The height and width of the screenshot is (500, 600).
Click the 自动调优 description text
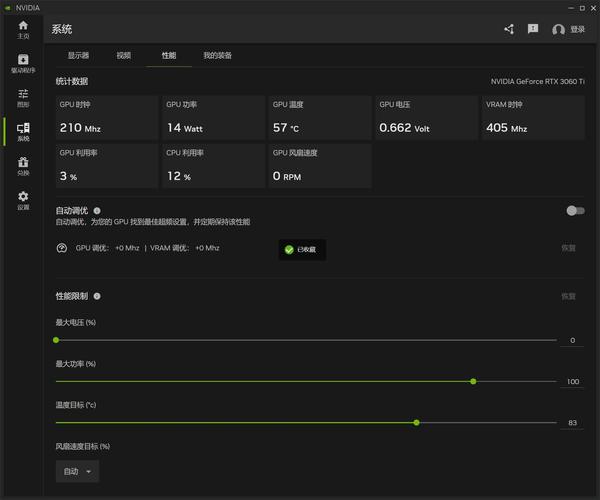tap(153, 222)
